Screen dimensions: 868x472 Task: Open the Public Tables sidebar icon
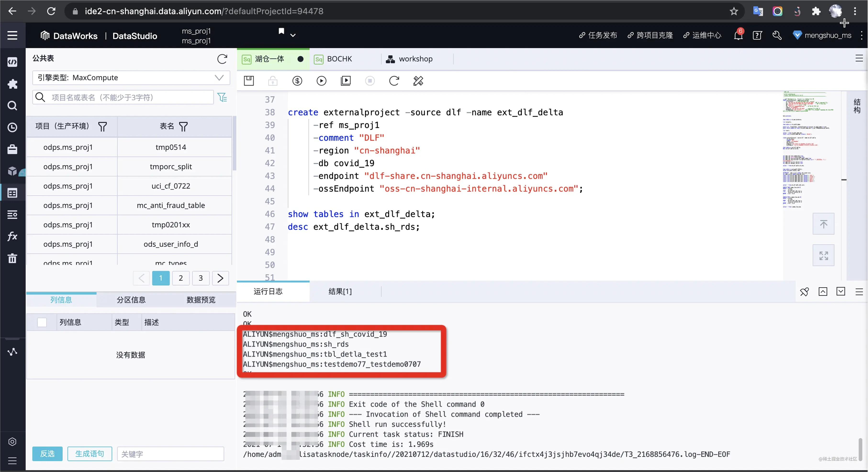coord(12,193)
